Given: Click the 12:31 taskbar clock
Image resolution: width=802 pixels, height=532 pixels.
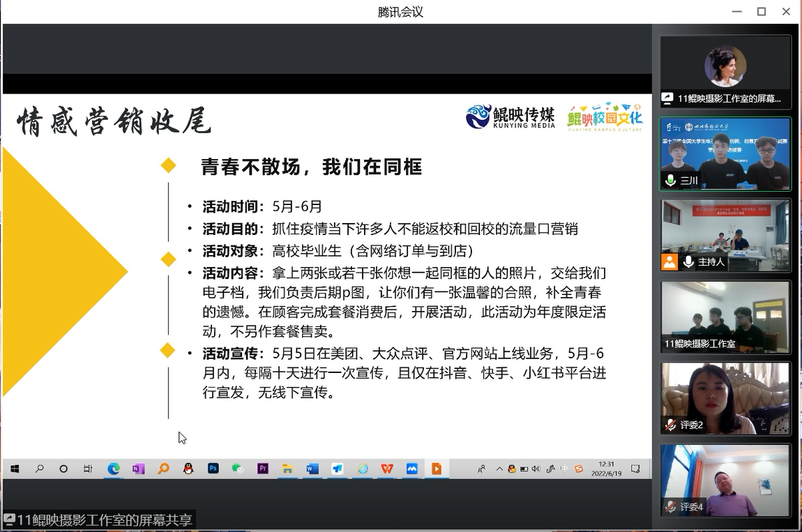Looking at the screenshot, I should (x=607, y=469).
